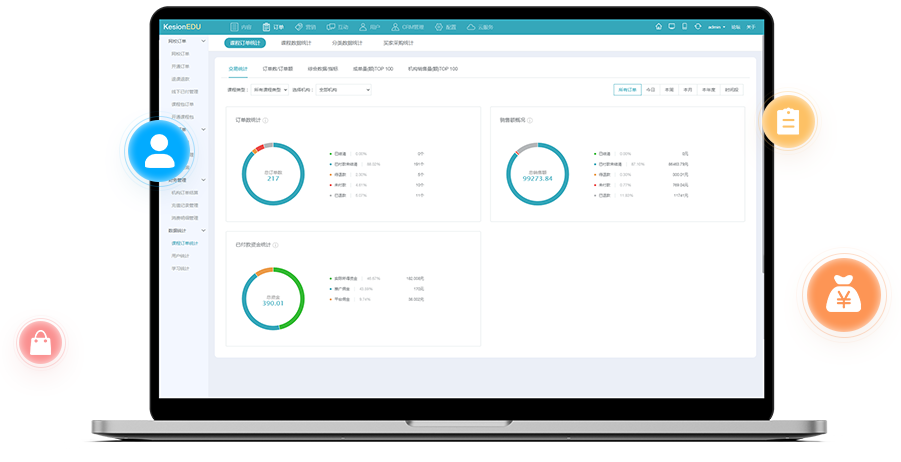Click the refresh icon in the top bar

[697, 27]
